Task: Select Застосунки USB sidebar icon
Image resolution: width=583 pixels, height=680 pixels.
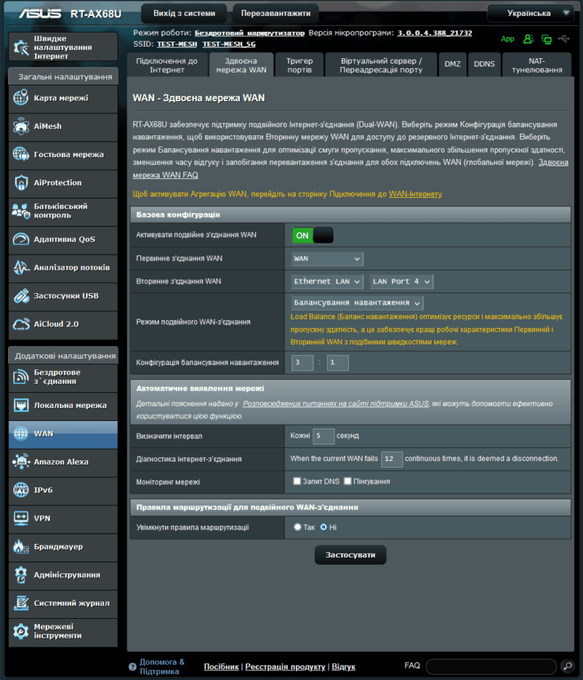Action: [21, 296]
